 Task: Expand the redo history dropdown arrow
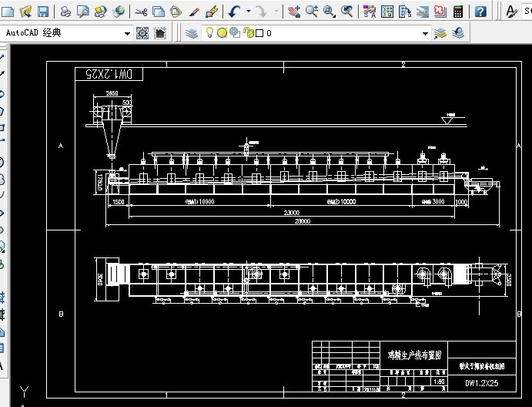click(x=276, y=12)
